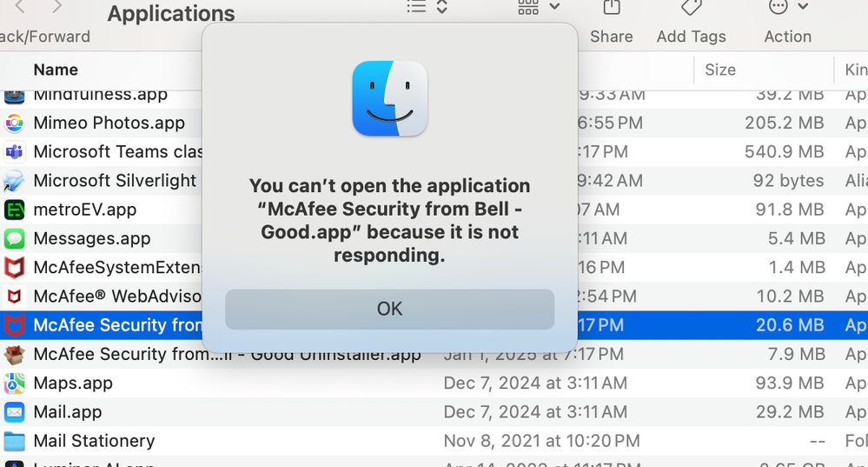
Task: Select McAfee WebAdvisor icon
Action: [15, 297]
